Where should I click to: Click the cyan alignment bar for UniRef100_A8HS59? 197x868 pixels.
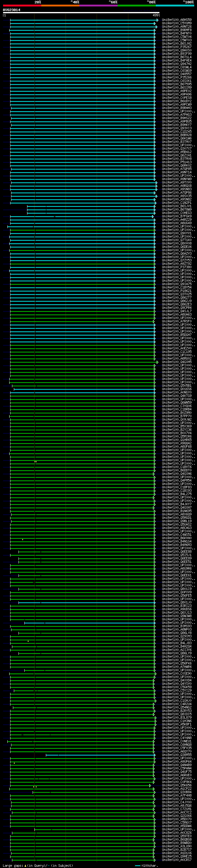[x=84, y=20]
